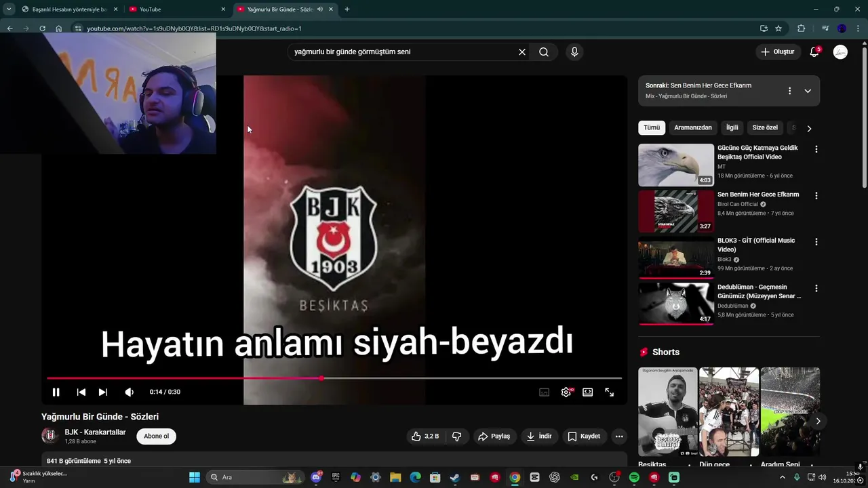Screen dimensions: 868x488
Task: Click the BJK channel avatar
Action: [x=50, y=436]
